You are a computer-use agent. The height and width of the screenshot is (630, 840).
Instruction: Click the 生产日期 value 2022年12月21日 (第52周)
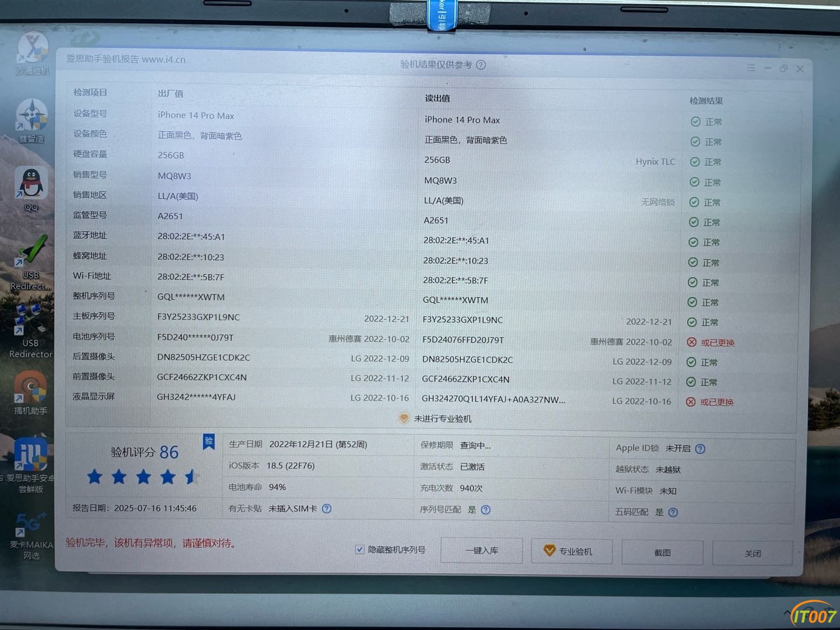point(318,444)
